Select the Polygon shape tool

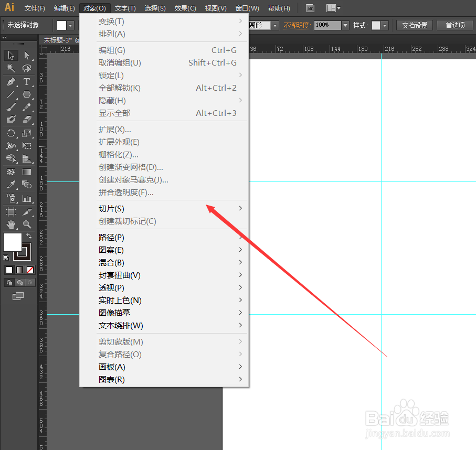coord(27,94)
